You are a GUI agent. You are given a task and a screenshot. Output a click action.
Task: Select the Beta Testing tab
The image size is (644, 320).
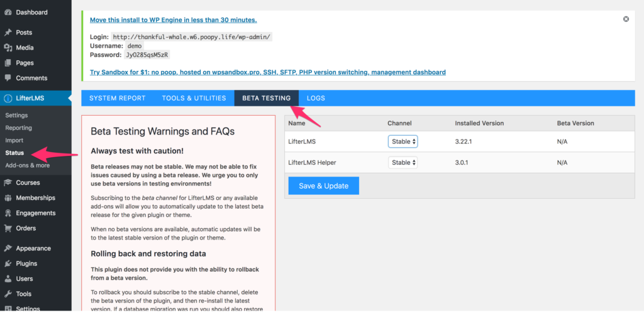tap(267, 98)
